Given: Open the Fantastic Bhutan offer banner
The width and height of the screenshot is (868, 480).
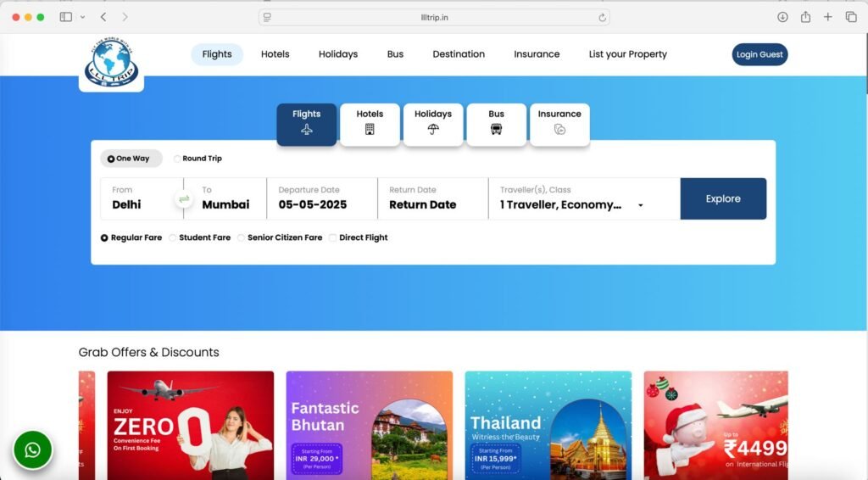Looking at the screenshot, I should coord(370,425).
